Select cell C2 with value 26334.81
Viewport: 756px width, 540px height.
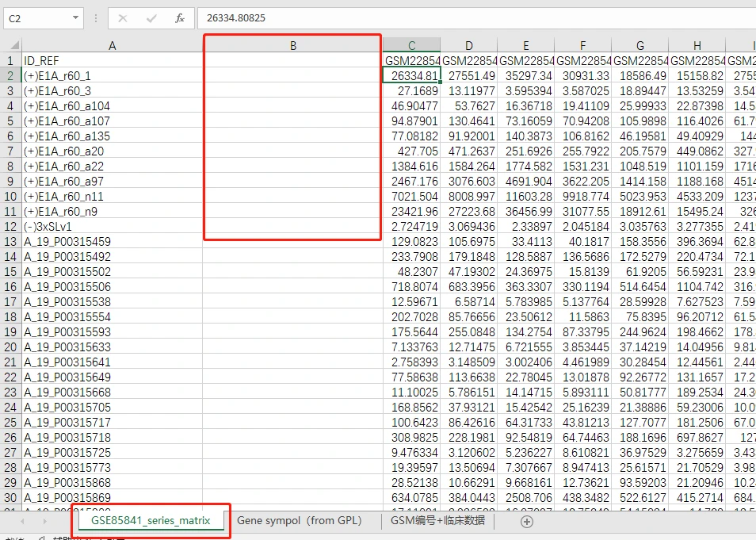point(412,76)
